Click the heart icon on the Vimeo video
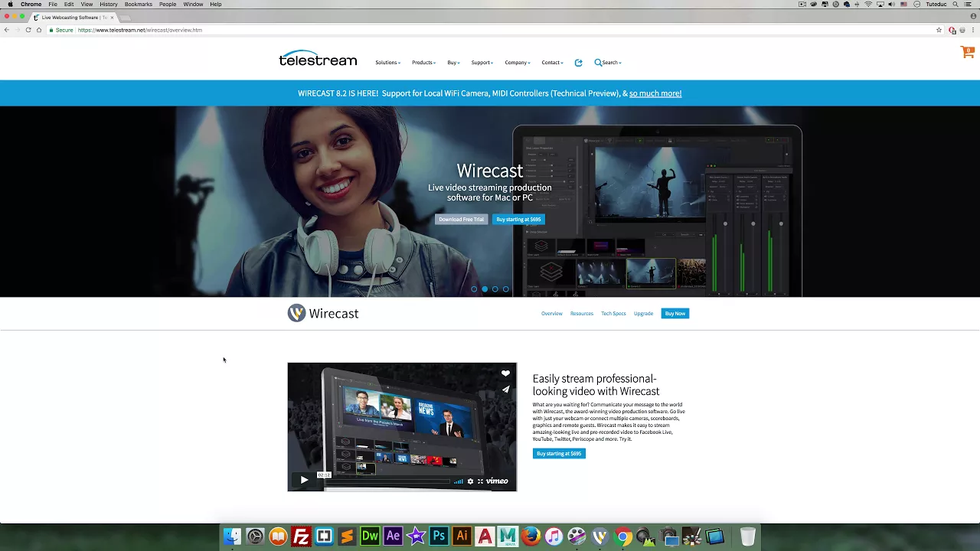980x551 pixels. coord(505,373)
